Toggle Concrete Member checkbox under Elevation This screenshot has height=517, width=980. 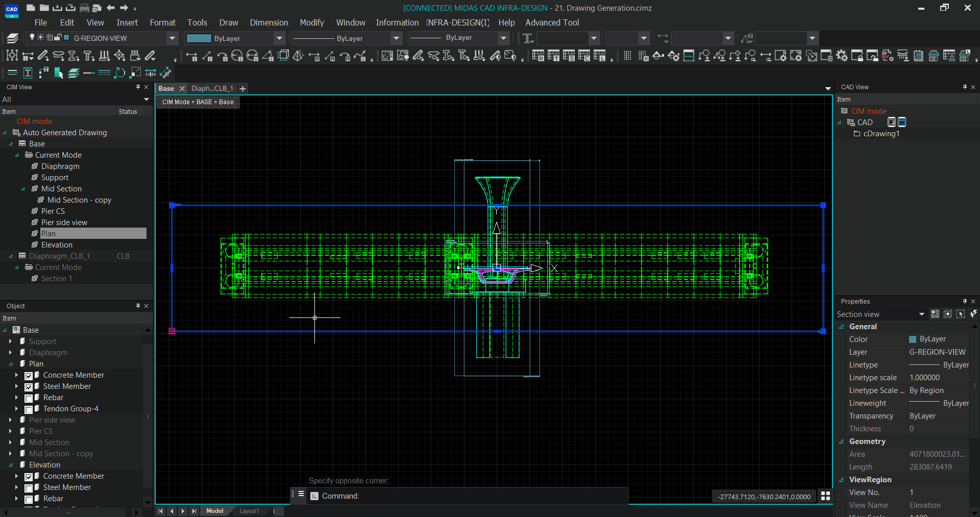pyautogui.click(x=29, y=477)
